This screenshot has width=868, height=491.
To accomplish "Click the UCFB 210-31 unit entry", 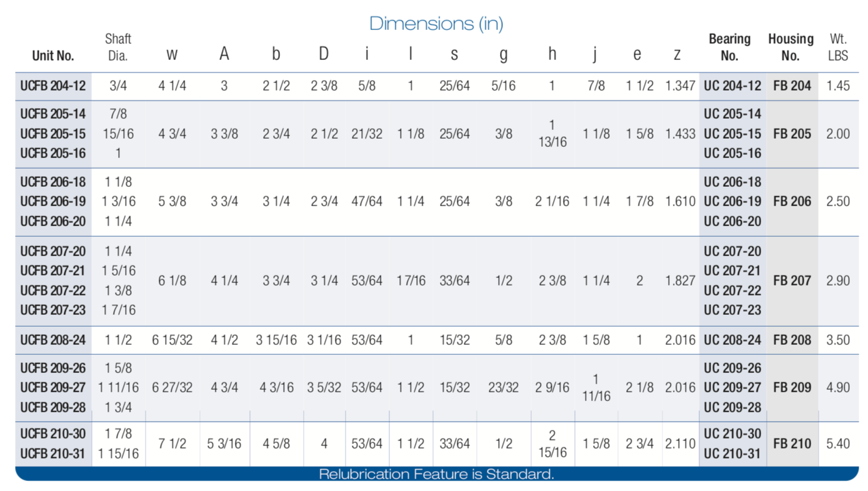I will pyautogui.click(x=53, y=454).
